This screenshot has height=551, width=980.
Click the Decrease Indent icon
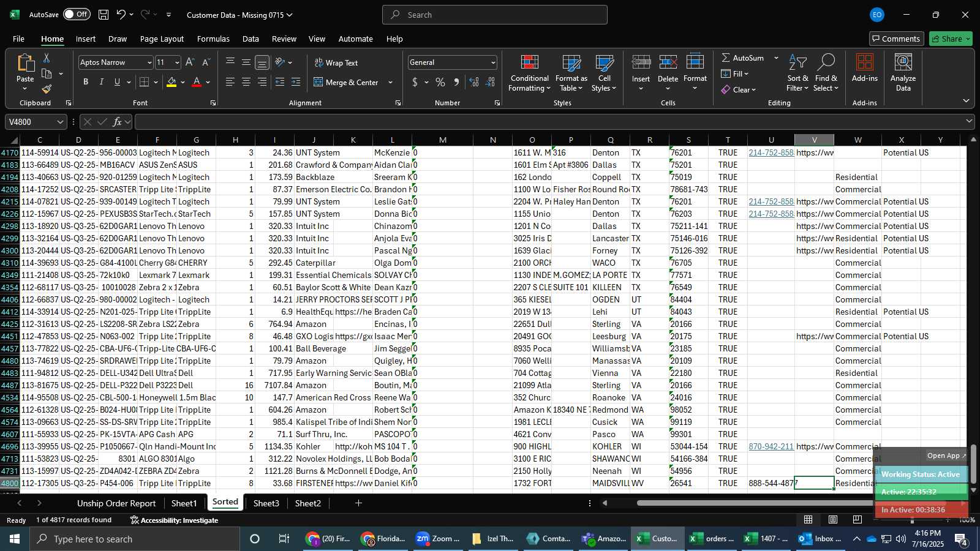(280, 82)
